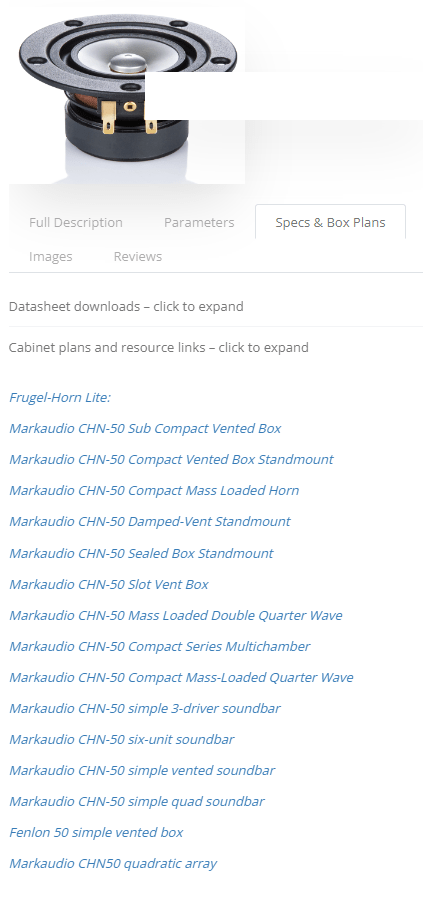Open CHN-50 Compact Mass Loaded Horn link

point(154,490)
